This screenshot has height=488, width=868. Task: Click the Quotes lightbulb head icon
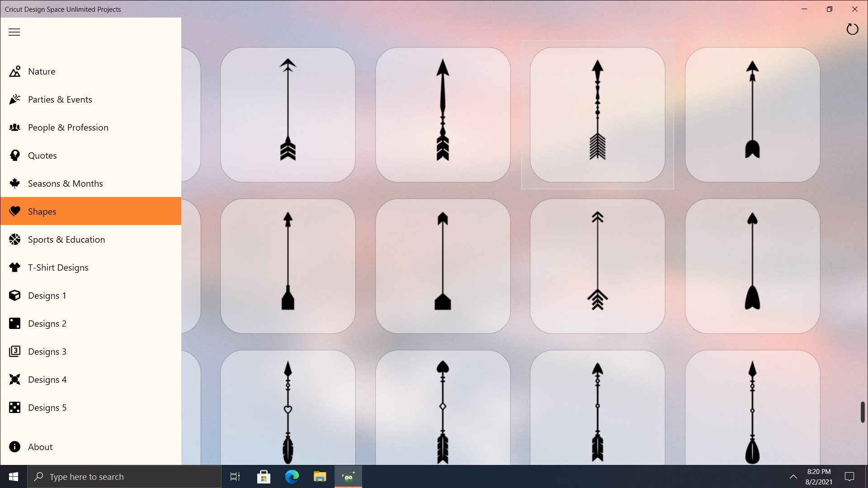coord(15,155)
